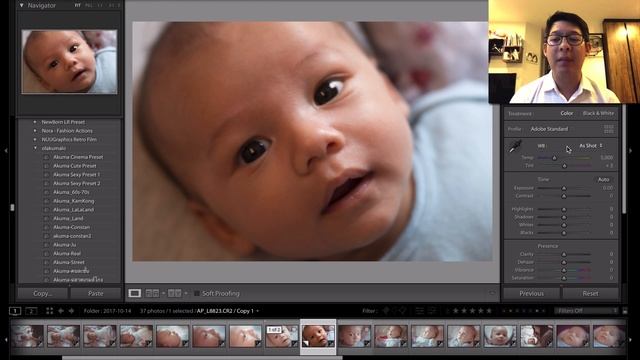Image resolution: width=640 pixels, height=360 pixels.
Task: Click the Previous button
Action: [x=531, y=293]
